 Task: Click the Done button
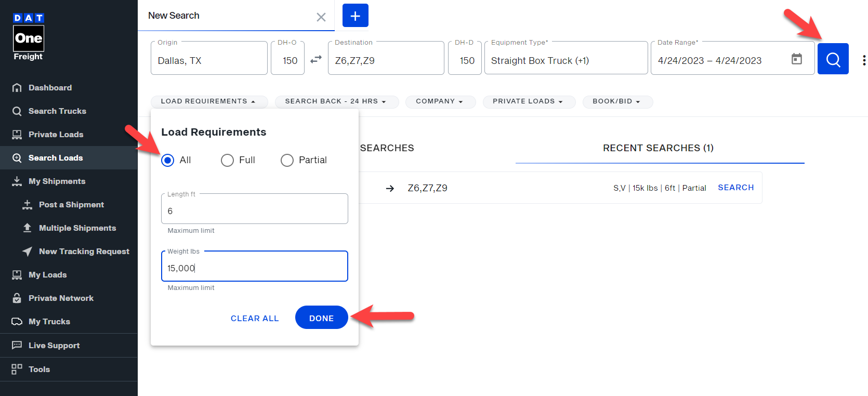(321, 318)
